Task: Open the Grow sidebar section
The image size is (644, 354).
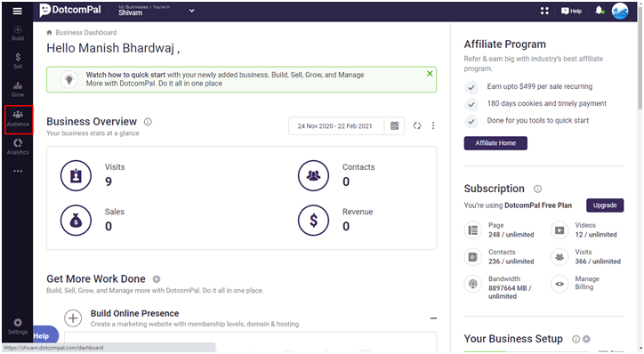Action: 18,90
